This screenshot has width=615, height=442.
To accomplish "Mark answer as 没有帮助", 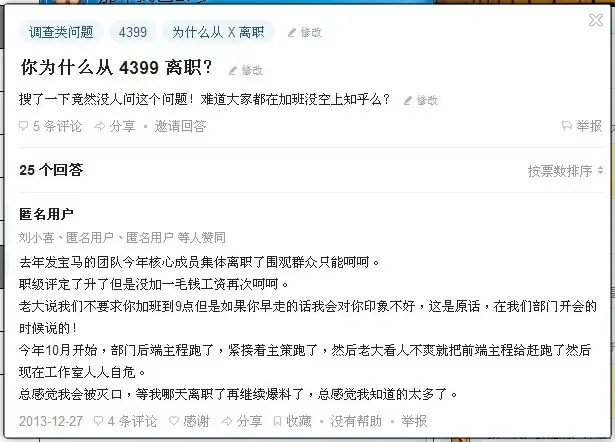I will [x=356, y=421].
